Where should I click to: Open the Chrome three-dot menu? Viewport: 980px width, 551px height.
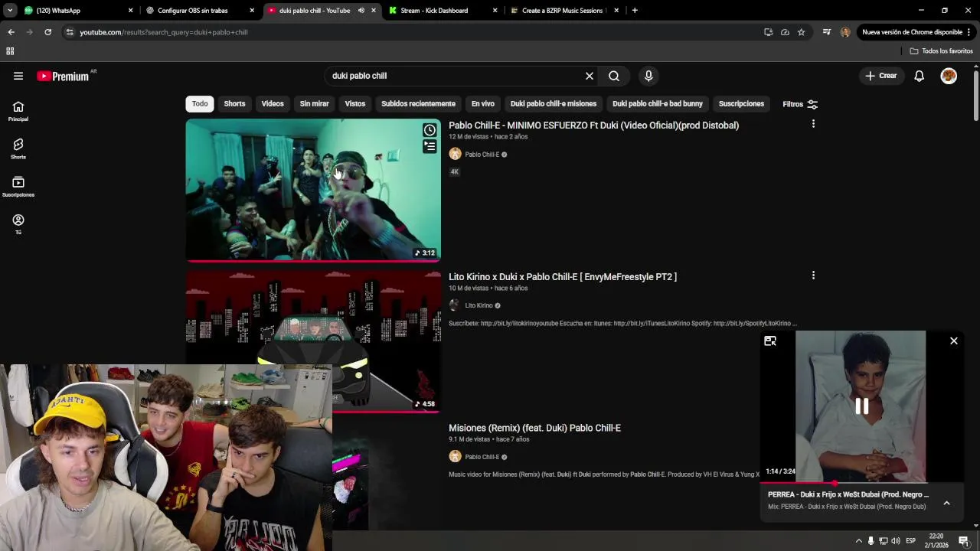point(969,32)
